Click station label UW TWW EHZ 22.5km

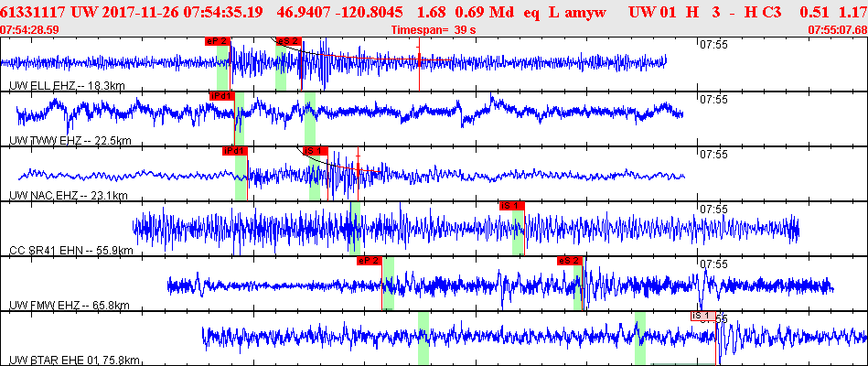click(70, 141)
